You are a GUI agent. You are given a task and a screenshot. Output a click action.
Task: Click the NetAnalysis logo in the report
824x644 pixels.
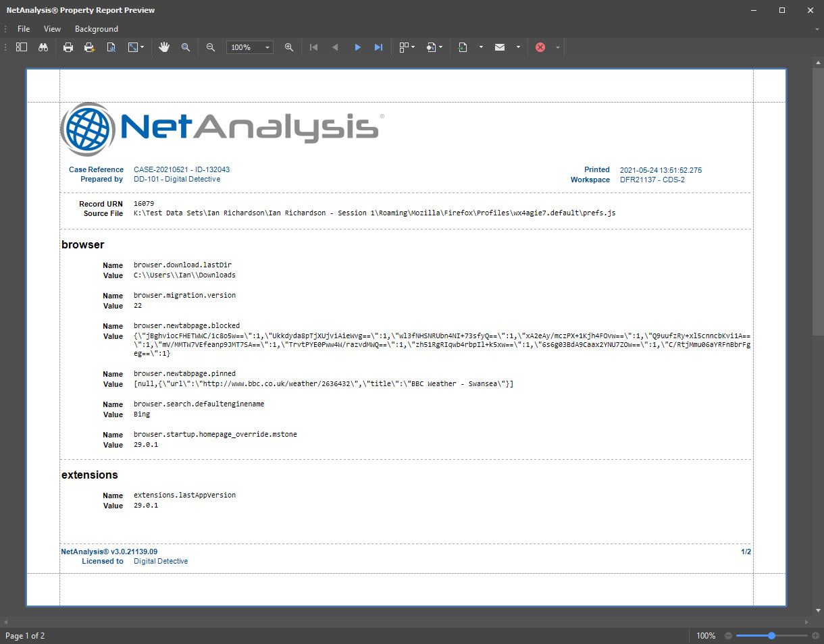tap(222, 130)
